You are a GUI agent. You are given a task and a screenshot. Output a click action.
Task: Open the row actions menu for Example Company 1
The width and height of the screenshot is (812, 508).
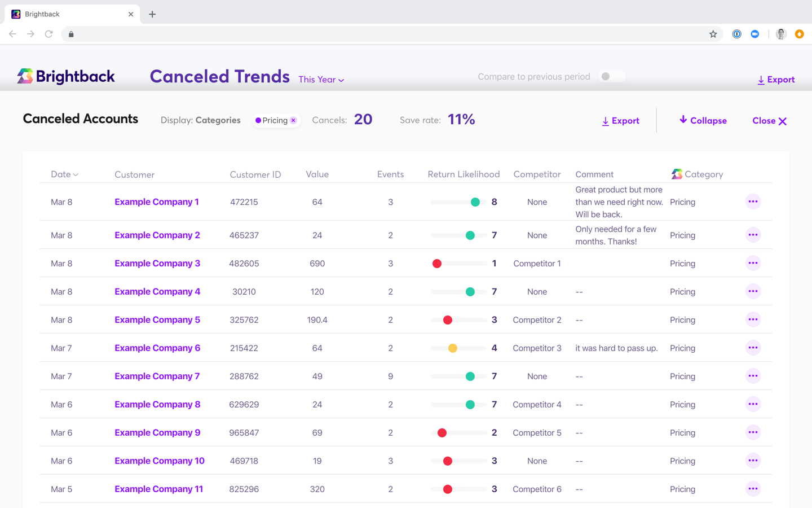(753, 202)
